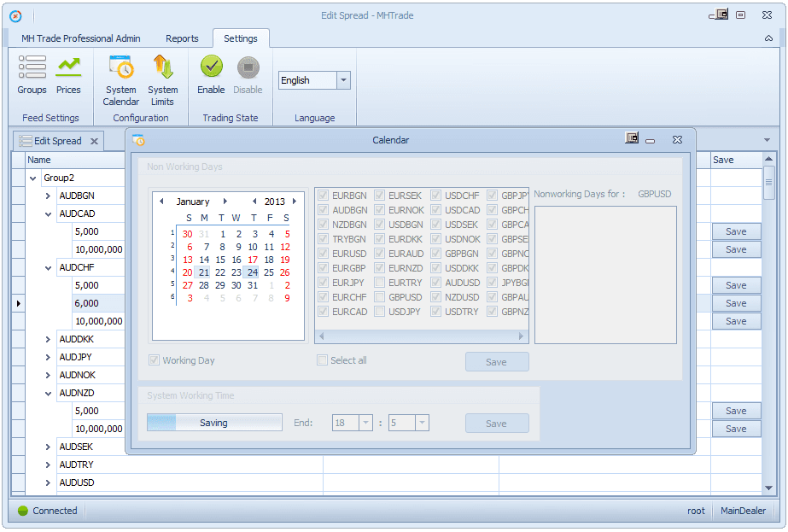Click the Saving progress bar

(214, 423)
